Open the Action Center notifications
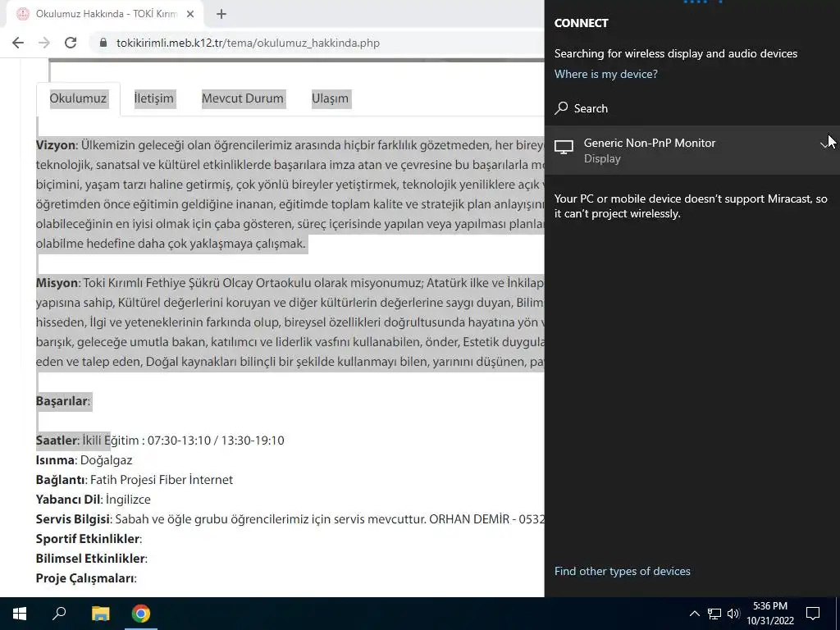The height and width of the screenshot is (630, 840). coord(813,614)
